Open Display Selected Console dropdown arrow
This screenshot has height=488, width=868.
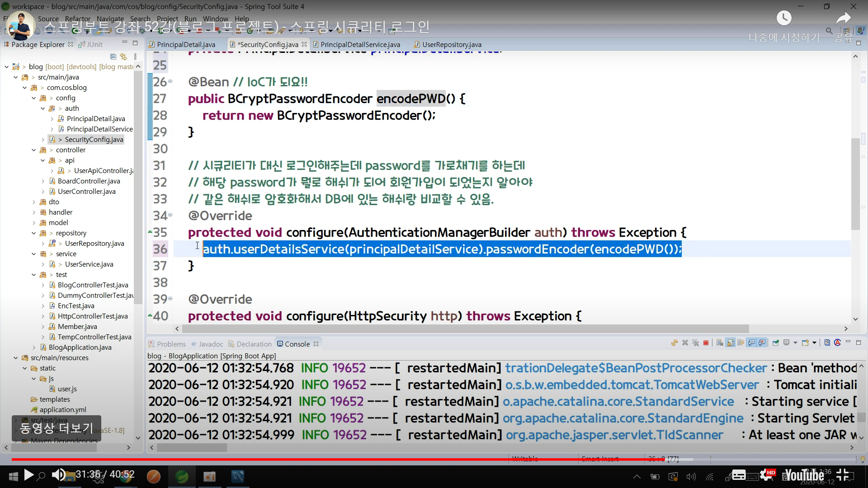click(x=795, y=343)
